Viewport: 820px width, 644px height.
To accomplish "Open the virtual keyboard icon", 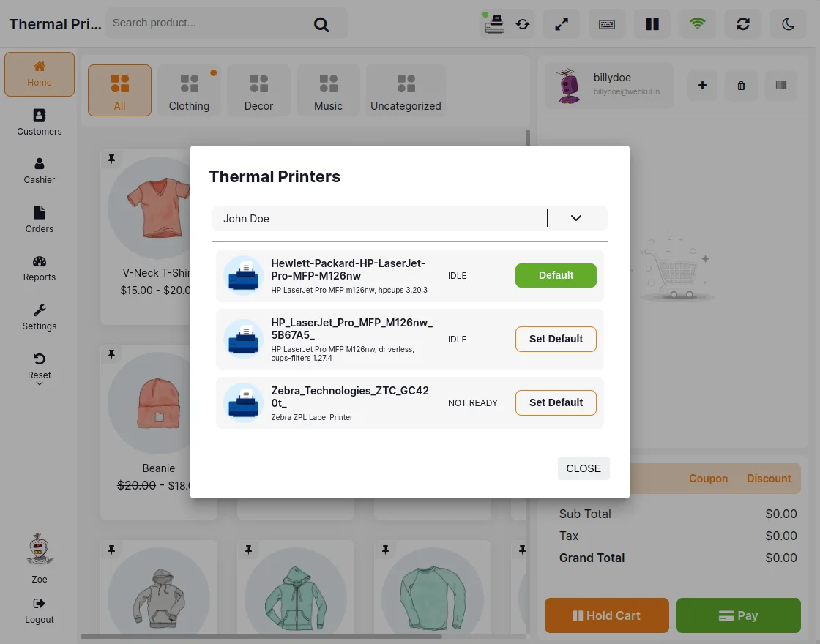I will click(607, 23).
